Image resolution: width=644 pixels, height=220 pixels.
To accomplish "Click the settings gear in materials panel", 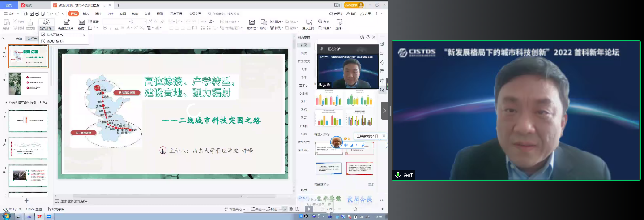I will (362, 37).
